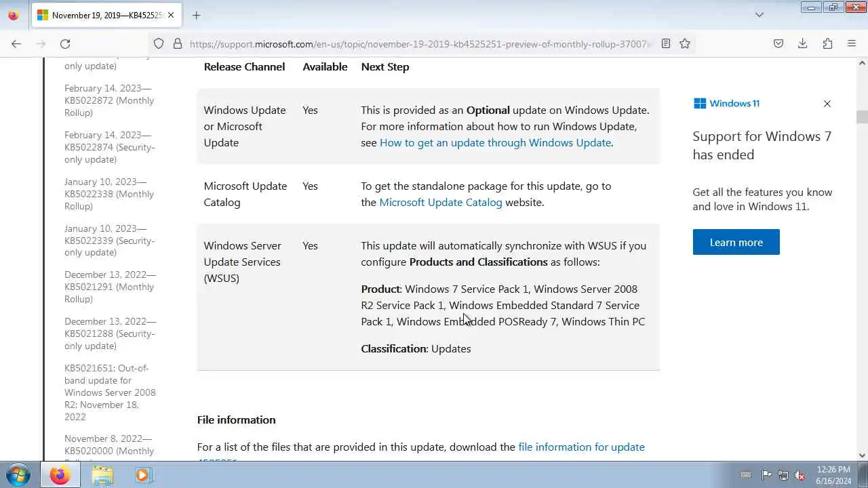The height and width of the screenshot is (488, 868).
Task: Open February 14, 2023 KB5022872 Monthly Rollup
Action: 110,100
